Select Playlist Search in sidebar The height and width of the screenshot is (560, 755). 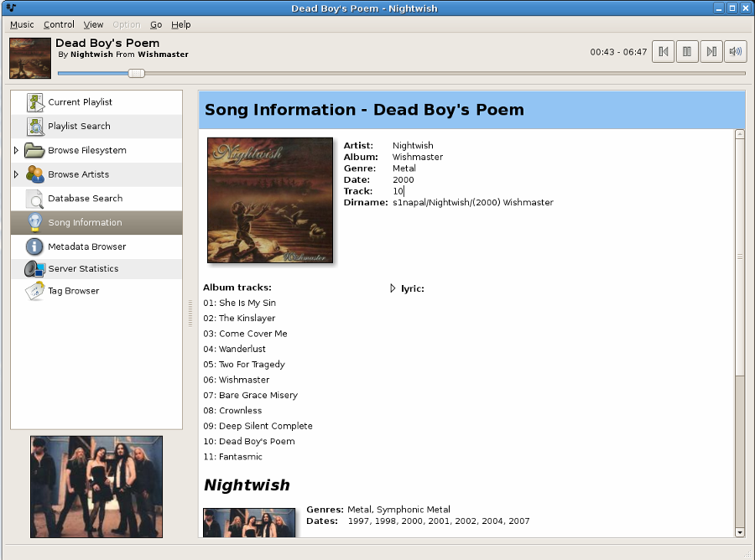(96, 126)
